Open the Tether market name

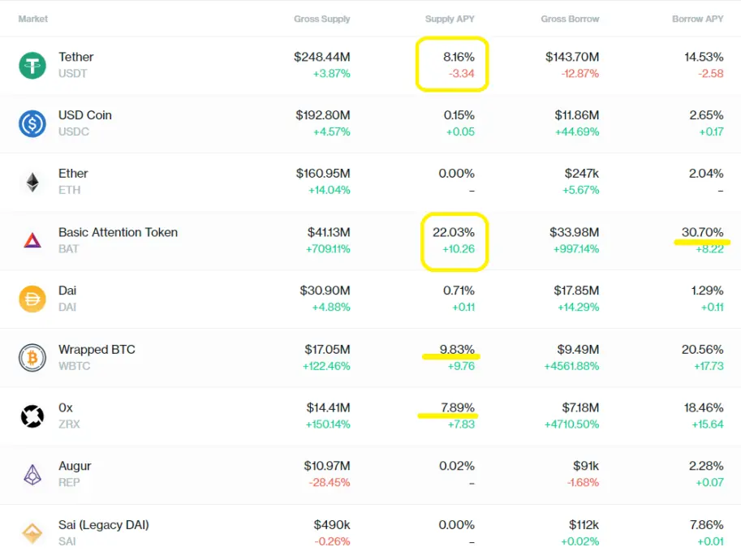[76, 57]
